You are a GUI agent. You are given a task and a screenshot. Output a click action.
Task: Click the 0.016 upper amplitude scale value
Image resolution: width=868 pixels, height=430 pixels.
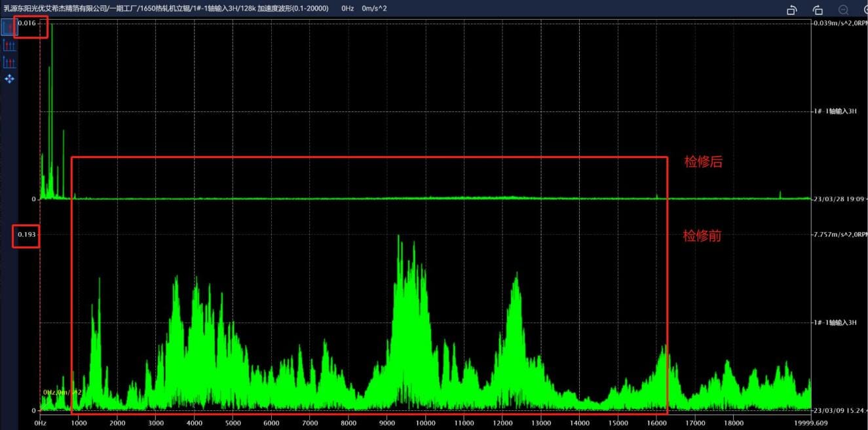27,23
